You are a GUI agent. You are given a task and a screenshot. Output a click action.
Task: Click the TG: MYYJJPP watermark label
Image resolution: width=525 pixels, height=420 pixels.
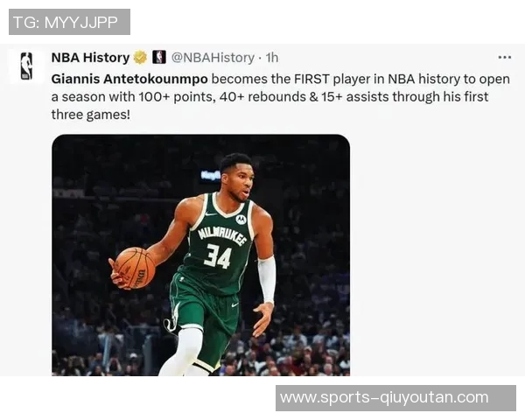tap(66, 23)
